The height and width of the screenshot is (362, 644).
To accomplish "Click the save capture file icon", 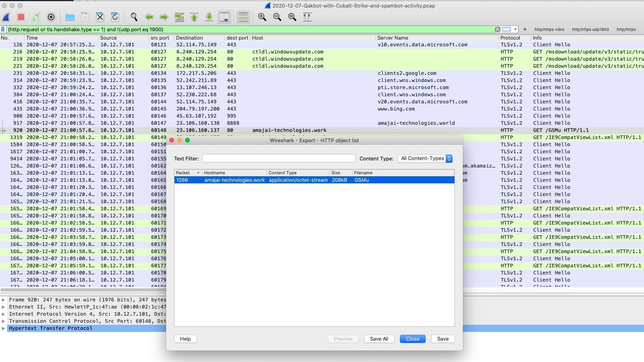I will [85, 17].
